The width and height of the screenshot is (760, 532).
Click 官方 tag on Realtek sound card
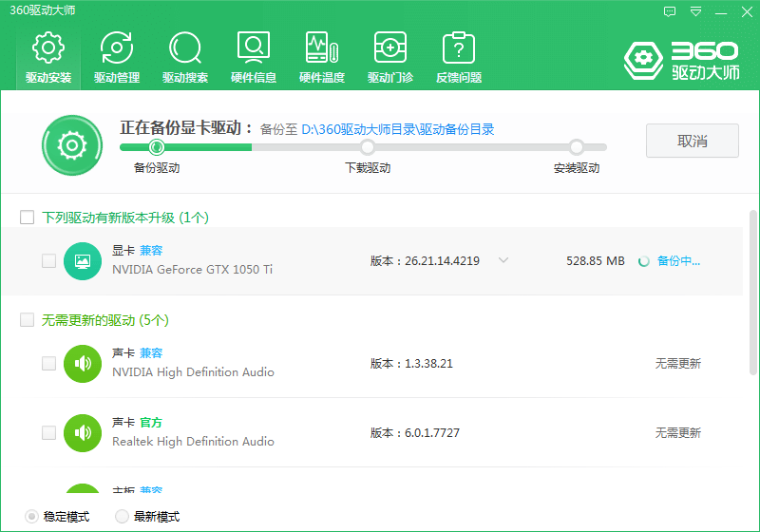[x=151, y=423]
